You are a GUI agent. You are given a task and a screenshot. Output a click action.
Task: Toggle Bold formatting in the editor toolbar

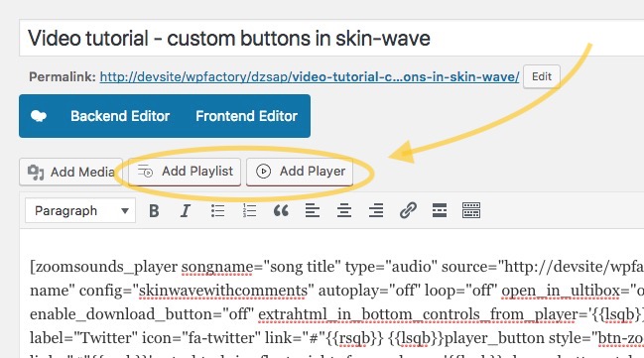(154, 211)
